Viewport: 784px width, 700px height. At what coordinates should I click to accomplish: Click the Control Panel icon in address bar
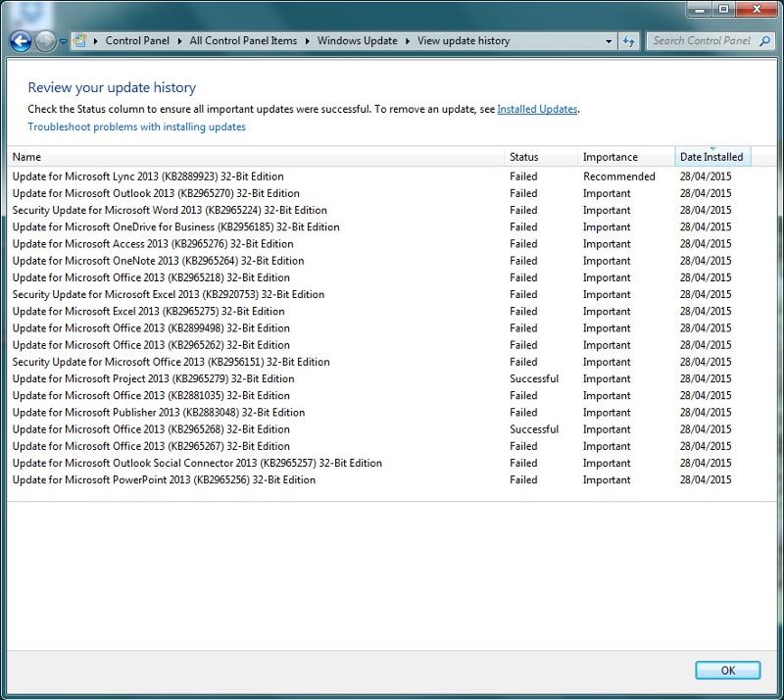click(80, 41)
